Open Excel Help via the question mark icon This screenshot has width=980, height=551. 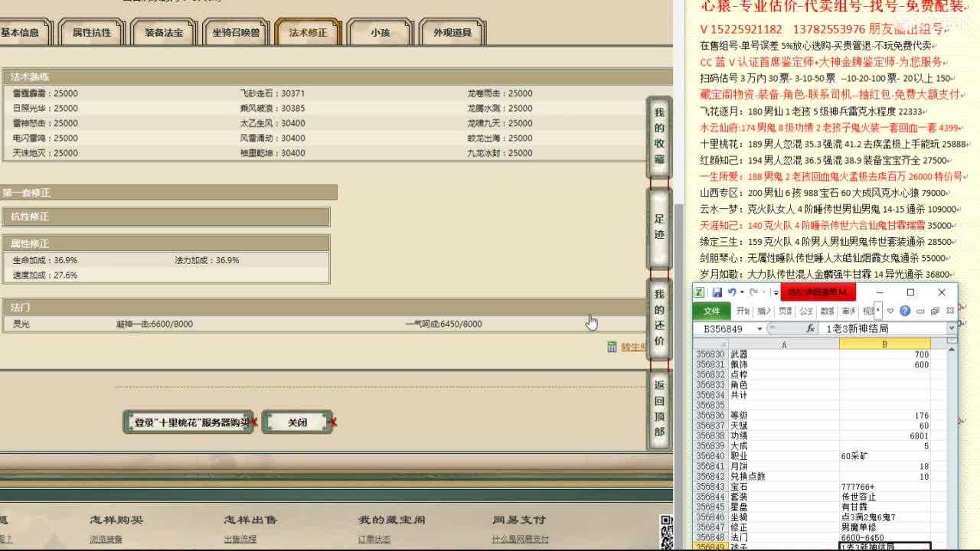pos(905,311)
